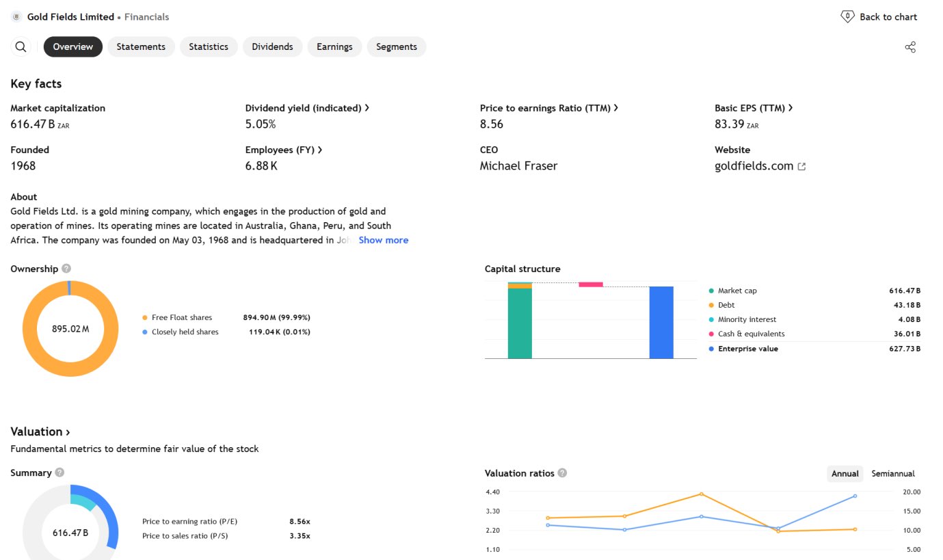
Task: Open the Statistics tab
Action: point(209,46)
